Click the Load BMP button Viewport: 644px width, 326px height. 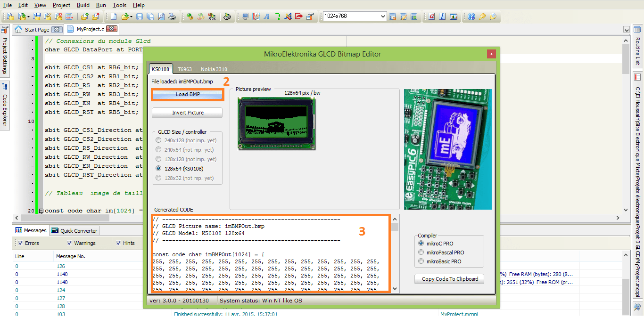(188, 95)
